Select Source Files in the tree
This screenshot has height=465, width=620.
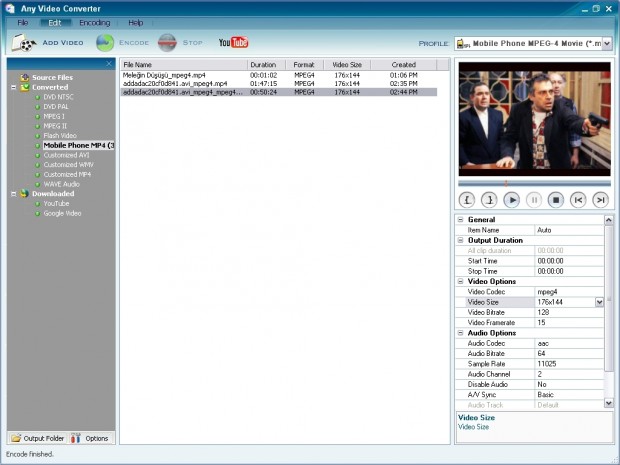pos(52,78)
